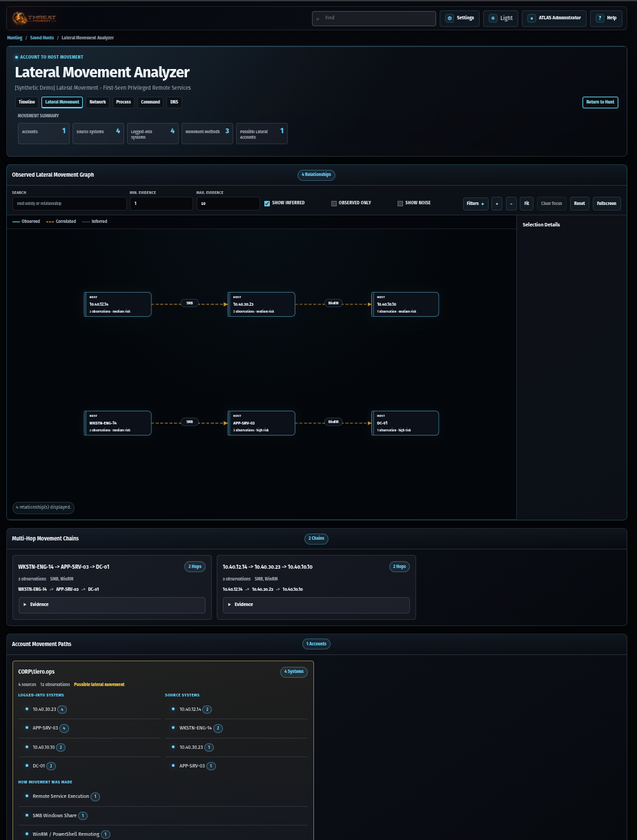637x840 pixels.
Task: Select host node 10.40.30.23 in graph
Action: pos(261,304)
